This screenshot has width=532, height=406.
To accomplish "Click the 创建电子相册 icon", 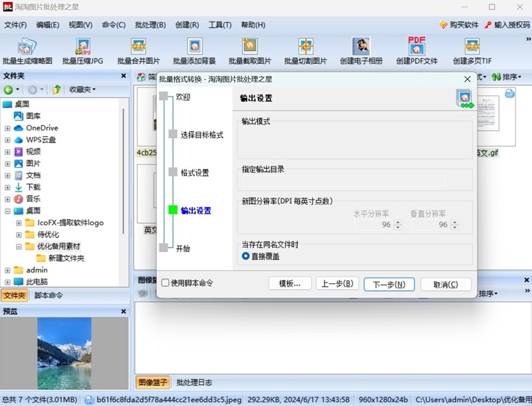I will click(x=360, y=50).
